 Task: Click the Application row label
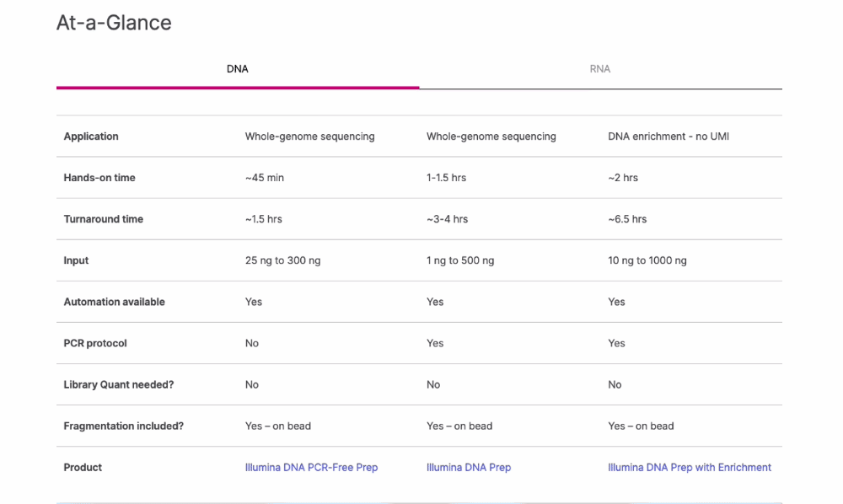click(x=91, y=137)
